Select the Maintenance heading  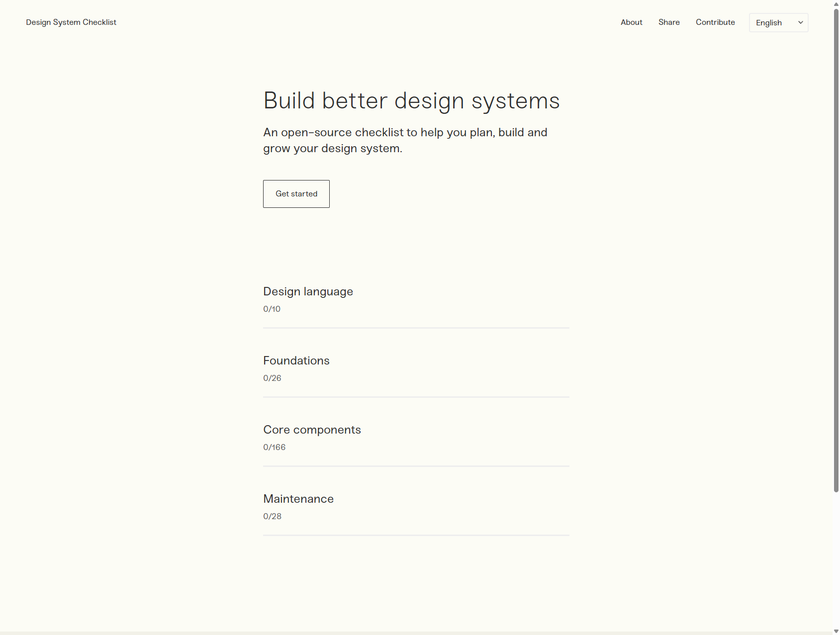click(298, 499)
